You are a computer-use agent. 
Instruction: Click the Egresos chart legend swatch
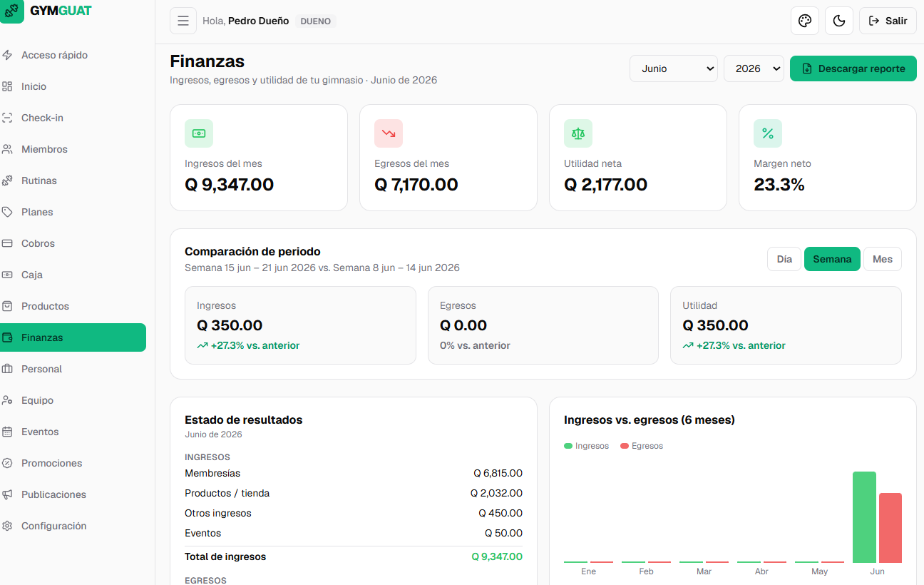625,446
